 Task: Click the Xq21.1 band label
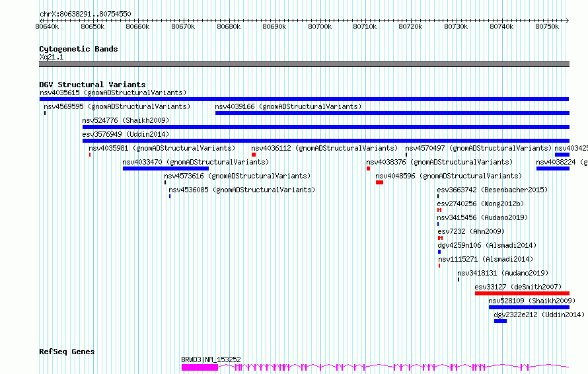[x=52, y=57]
